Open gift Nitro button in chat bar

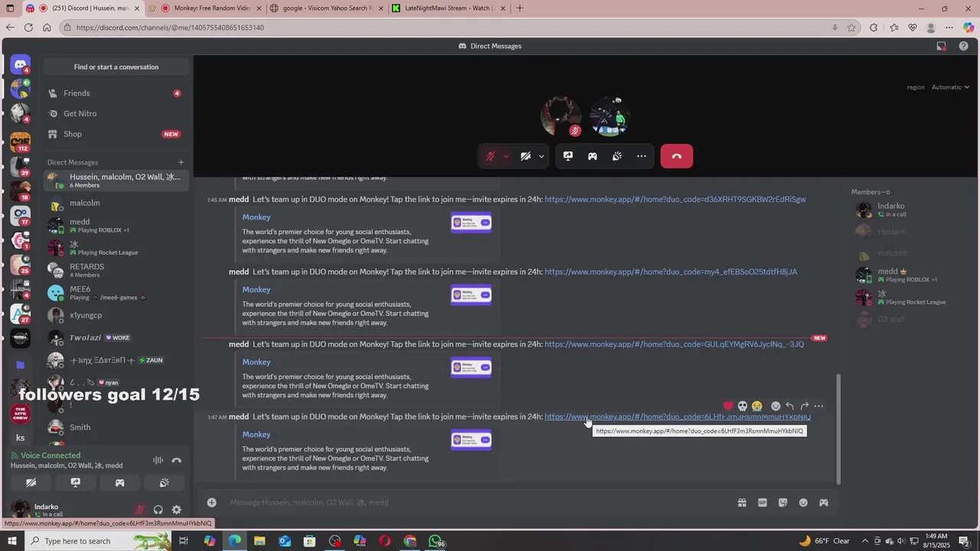(x=742, y=503)
